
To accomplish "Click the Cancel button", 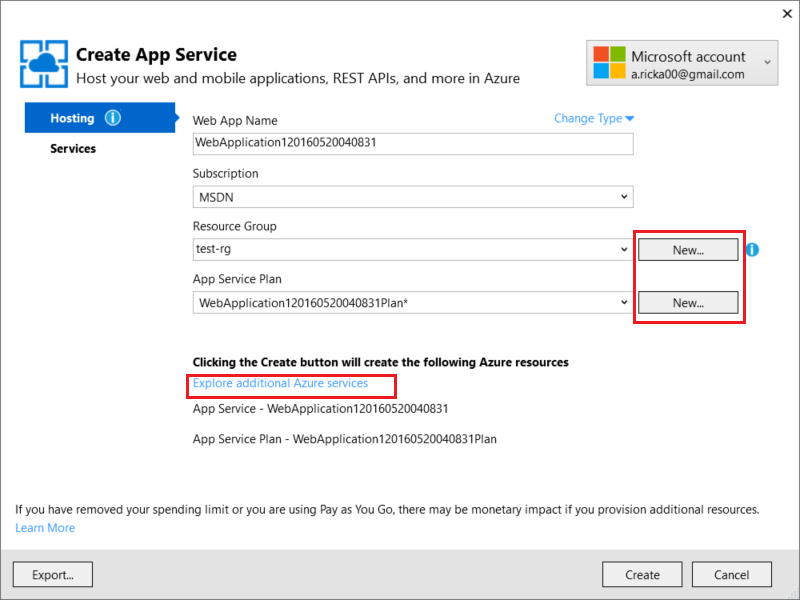I will pos(732,574).
